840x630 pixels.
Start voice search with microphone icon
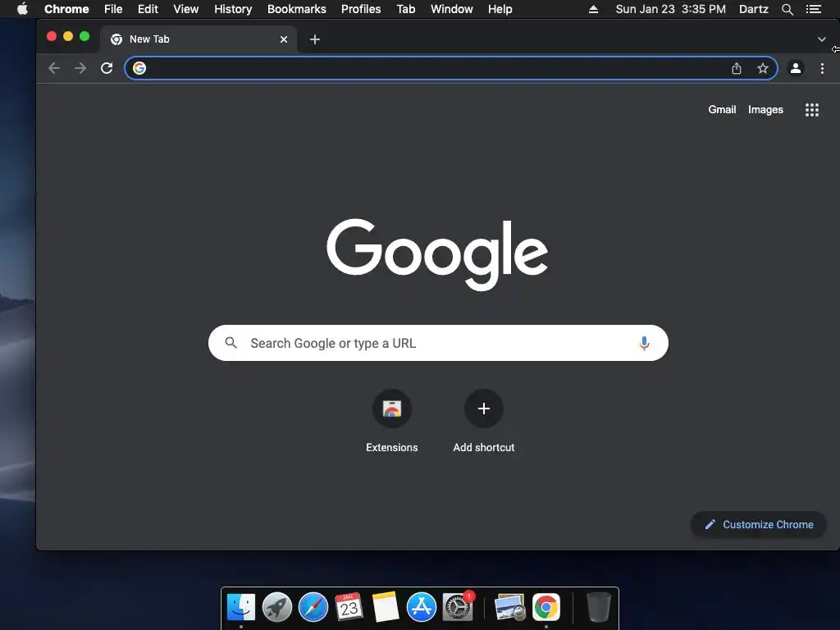[645, 343]
